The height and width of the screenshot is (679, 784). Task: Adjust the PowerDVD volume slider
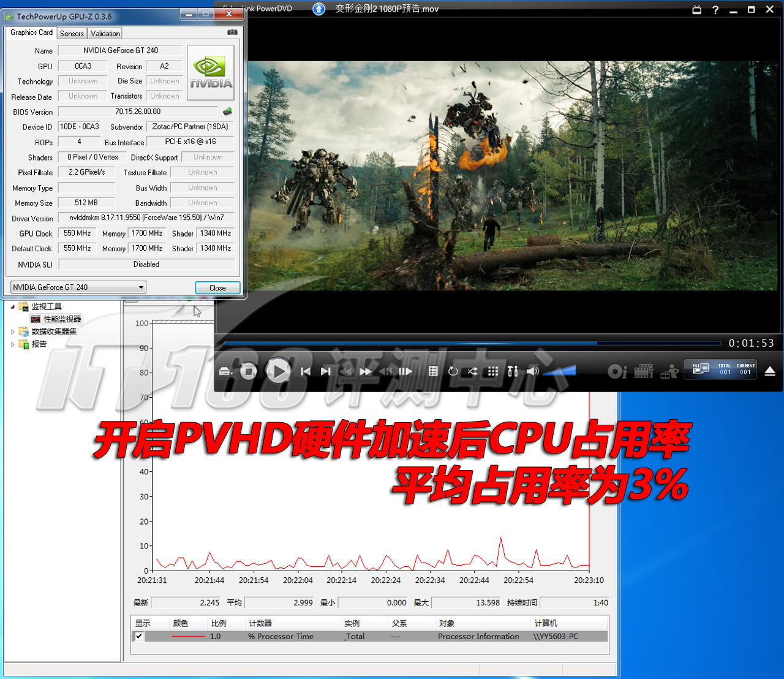559,370
